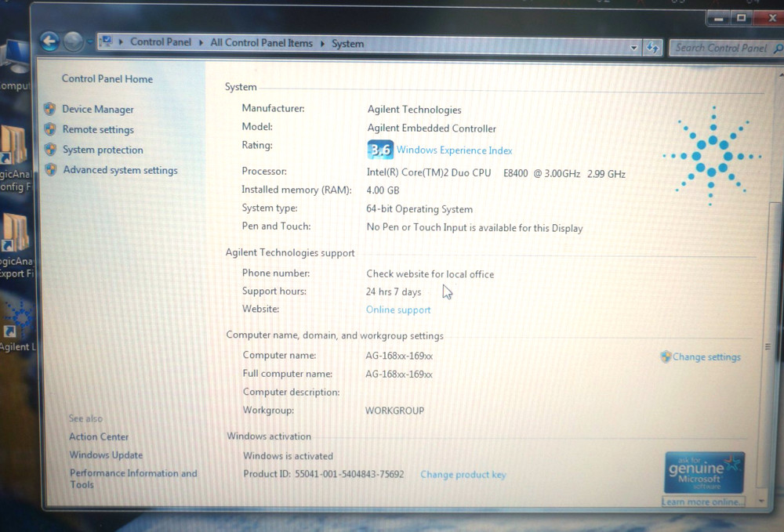
Task: Open the Learn more online link
Action: (703, 501)
